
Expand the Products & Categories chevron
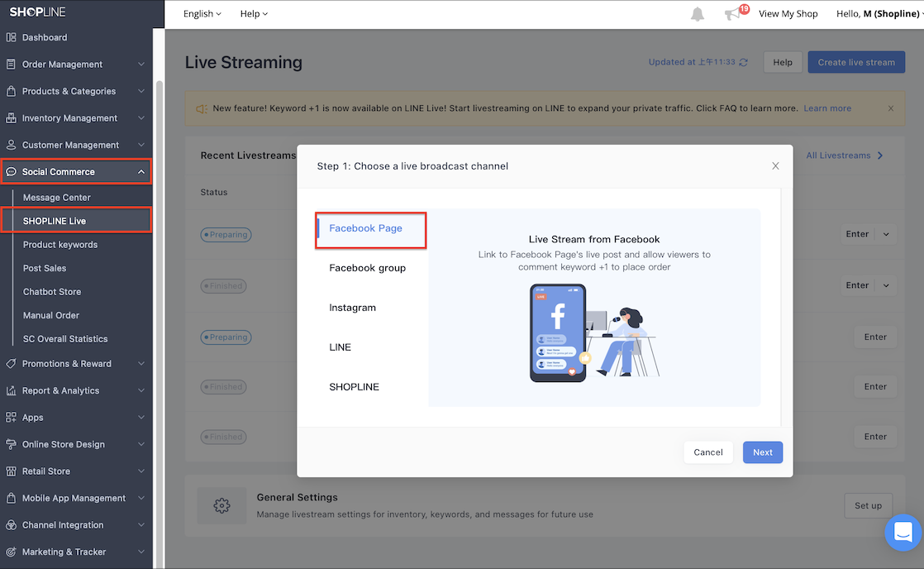(x=141, y=91)
